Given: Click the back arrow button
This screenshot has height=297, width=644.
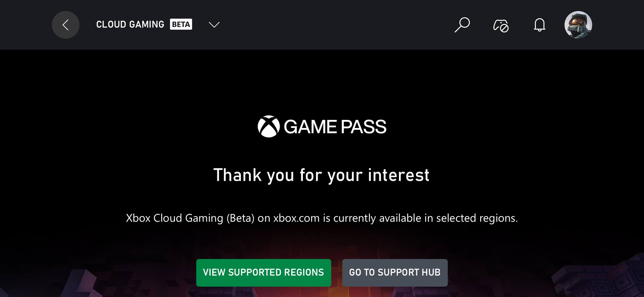Looking at the screenshot, I should click(65, 25).
